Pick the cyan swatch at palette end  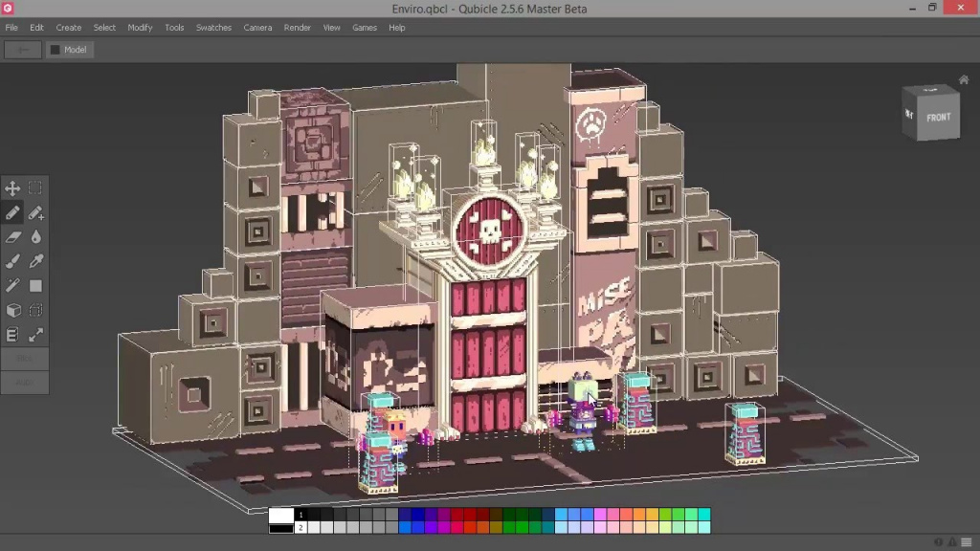coord(704,514)
